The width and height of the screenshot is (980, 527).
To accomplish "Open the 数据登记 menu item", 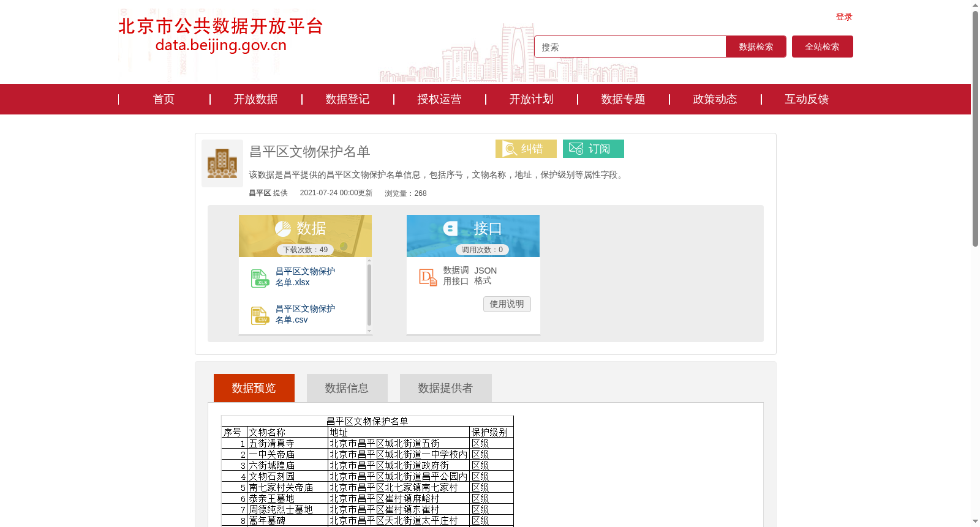I will (347, 99).
